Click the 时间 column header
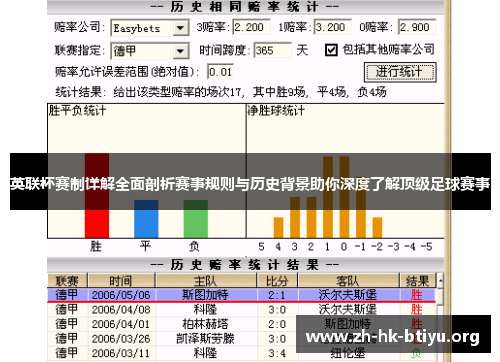The width and height of the screenshot is (500, 362). tap(121, 281)
